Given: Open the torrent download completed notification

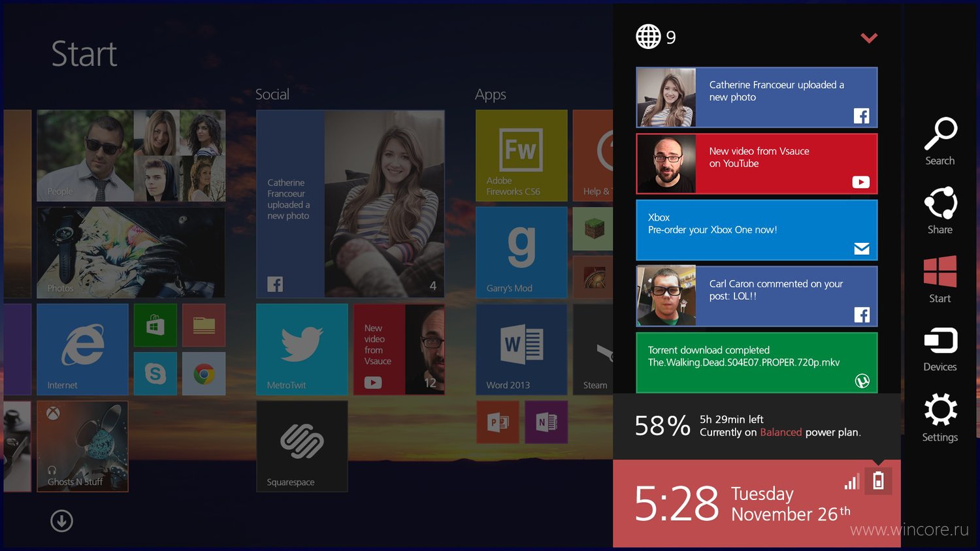Looking at the screenshot, I should click(x=757, y=362).
